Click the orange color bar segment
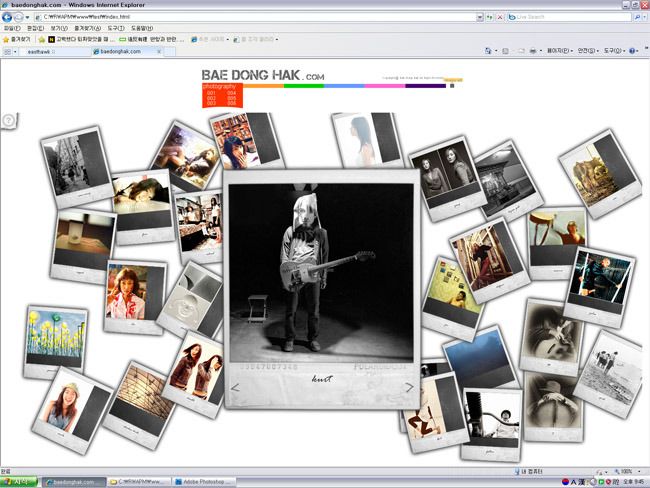This screenshot has width=650, height=488. coord(263,86)
